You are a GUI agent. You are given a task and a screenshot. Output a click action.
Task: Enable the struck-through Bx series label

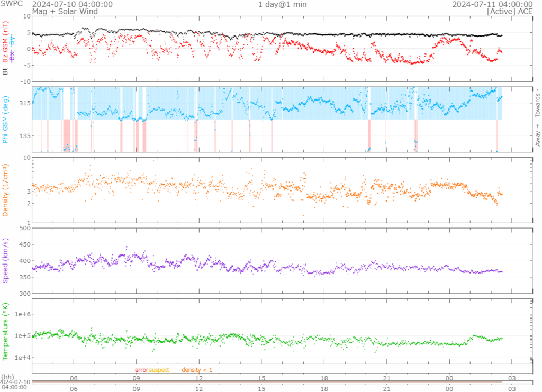[x=13, y=56]
